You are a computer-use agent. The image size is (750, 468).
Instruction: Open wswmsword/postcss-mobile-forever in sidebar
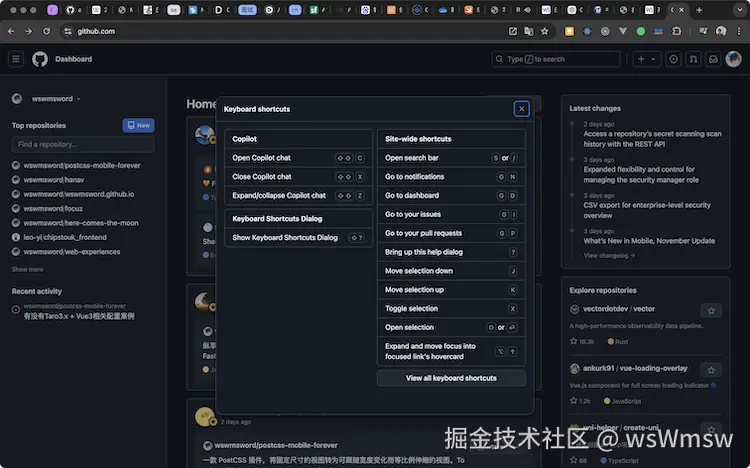click(x=82, y=166)
